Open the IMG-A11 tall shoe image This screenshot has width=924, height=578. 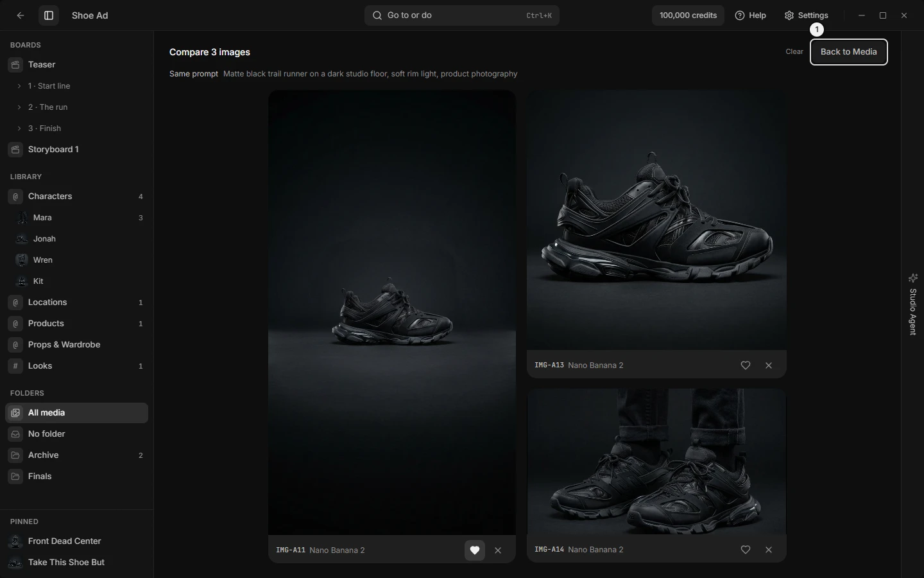click(392, 312)
